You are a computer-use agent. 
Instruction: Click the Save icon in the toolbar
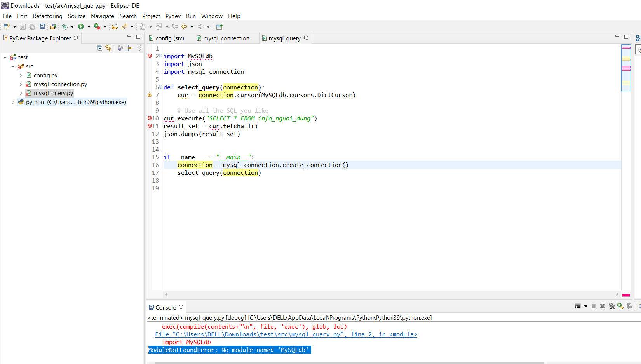point(23,26)
